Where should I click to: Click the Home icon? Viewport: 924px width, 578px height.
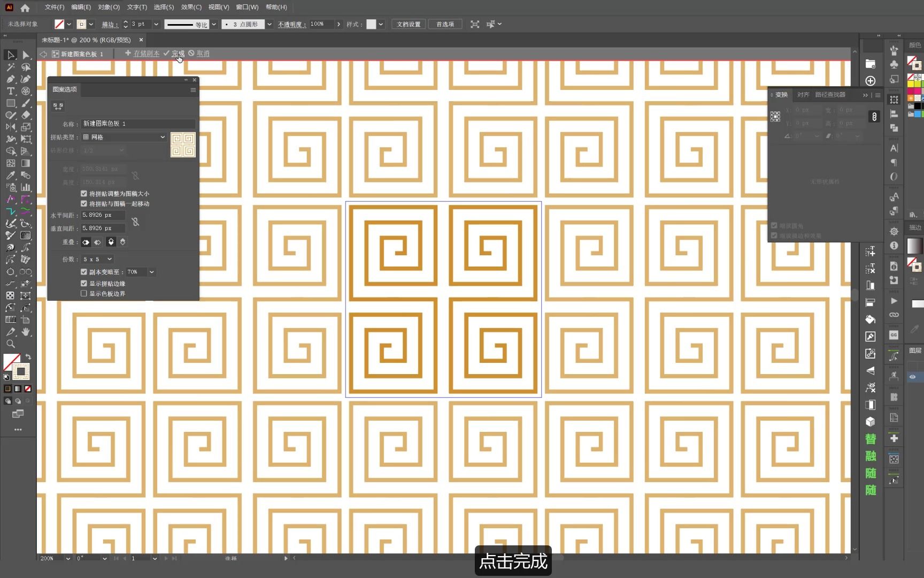click(25, 7)
